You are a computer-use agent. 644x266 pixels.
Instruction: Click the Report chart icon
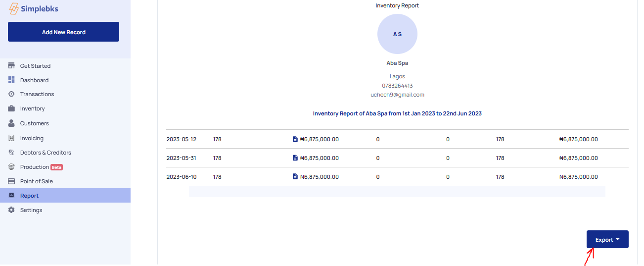point(11,196)
